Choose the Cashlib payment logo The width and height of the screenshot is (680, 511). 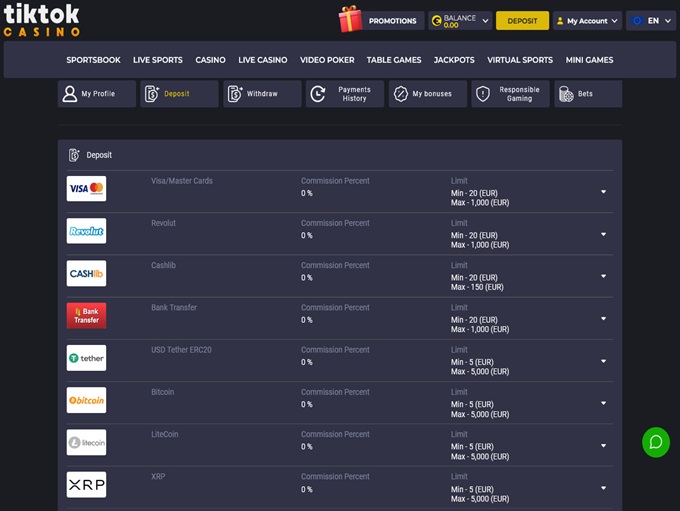point(86,273)
